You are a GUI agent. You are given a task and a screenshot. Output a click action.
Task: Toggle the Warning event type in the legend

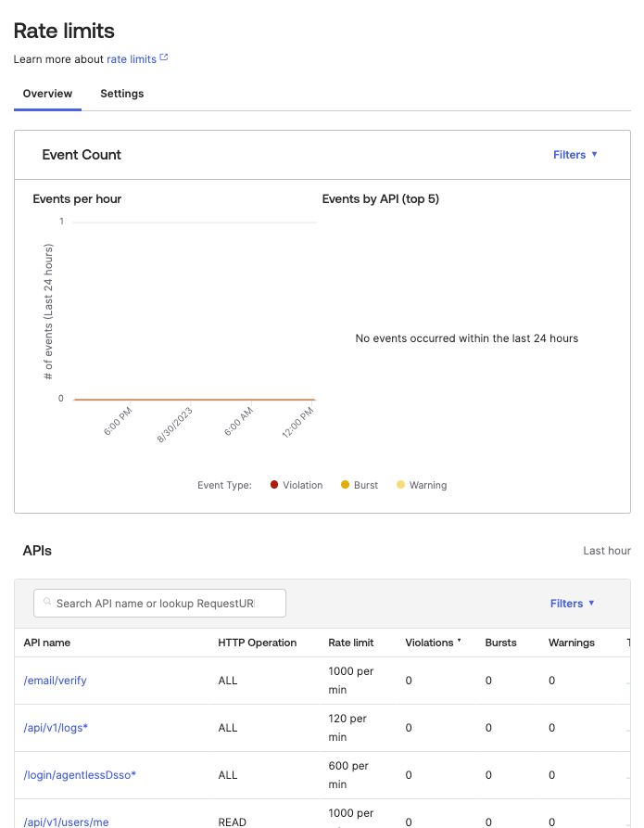coord(422,485)
